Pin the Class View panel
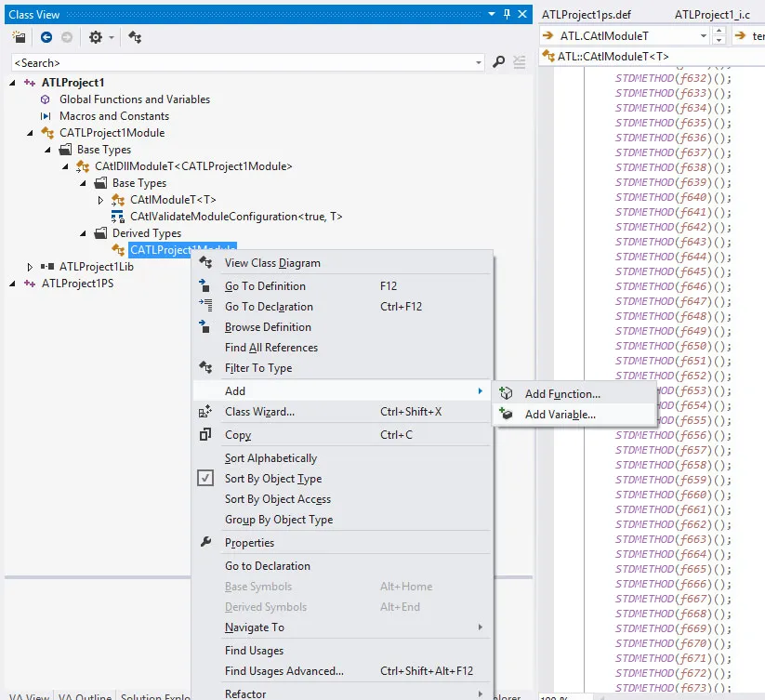Viewport: 765px width, 700px height. click(x=507, y=14)
